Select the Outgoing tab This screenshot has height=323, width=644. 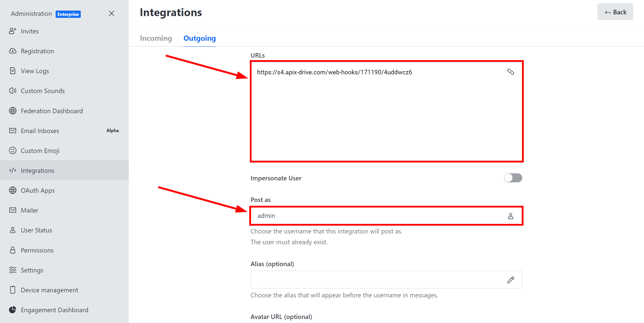(199, 38)
